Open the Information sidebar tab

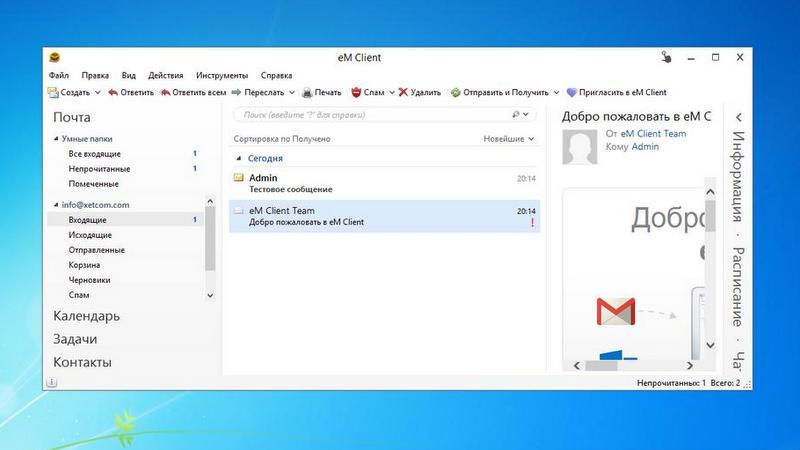[738, 177]
